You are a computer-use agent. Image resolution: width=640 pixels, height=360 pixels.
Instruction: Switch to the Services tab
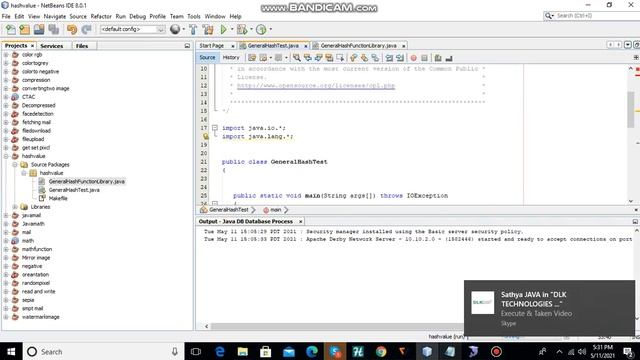tap(51, 46)
